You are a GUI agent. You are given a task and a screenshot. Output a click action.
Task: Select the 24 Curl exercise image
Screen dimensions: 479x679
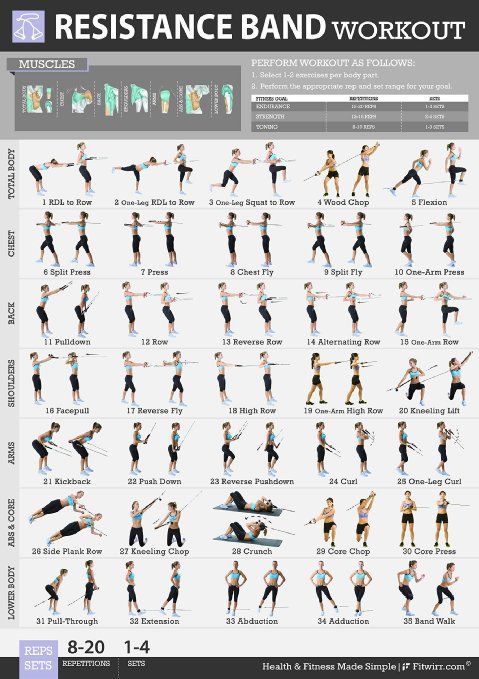(x=343, y=449)
